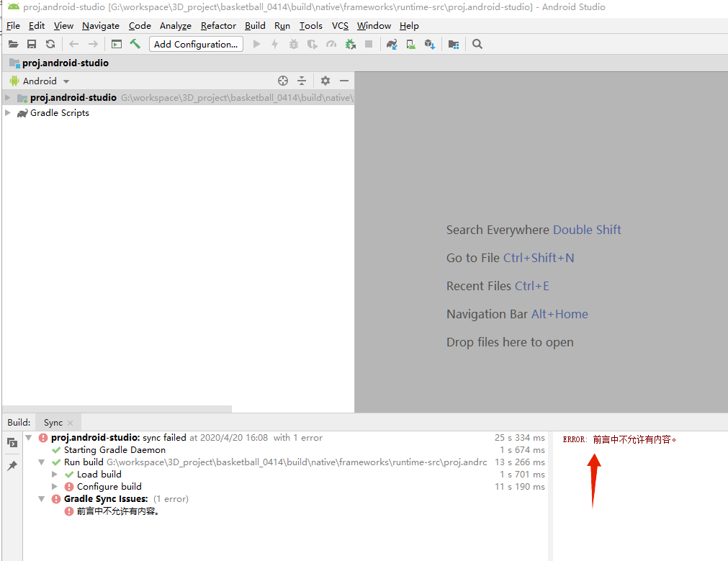The width and height of the screenshot is (728, 561).
Task: Open the SDK Manager icon
Action: pos(430,44)
